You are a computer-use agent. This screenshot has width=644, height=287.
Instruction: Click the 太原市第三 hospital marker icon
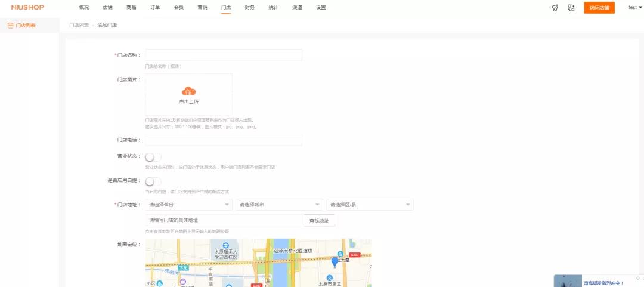(329, 279)
